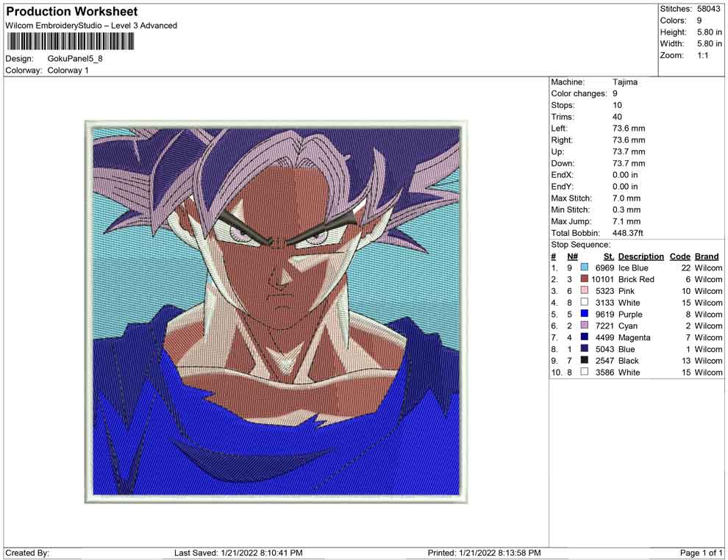Click the design name 'GokuPanel5_8'
The image size is (728, 560).
pyautogui.click(x=75, y=59)
